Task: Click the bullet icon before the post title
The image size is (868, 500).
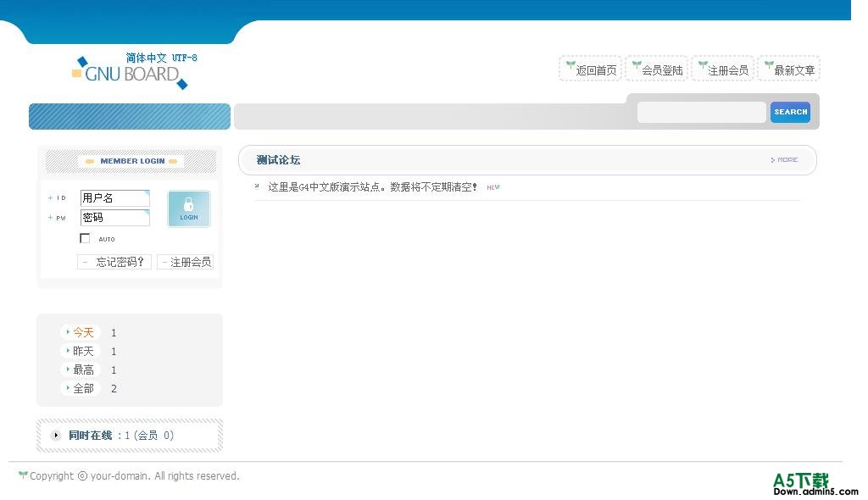Action: (x=258, y=186)
